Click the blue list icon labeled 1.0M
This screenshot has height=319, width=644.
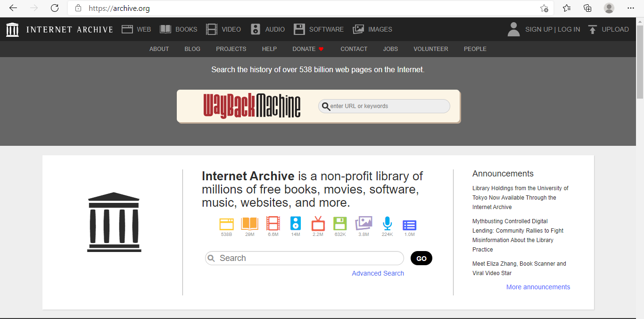click(409, 225)
